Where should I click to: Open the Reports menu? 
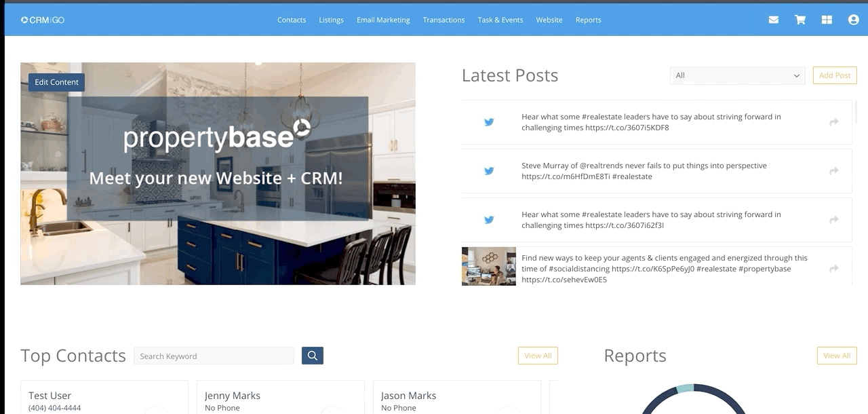point(589,20)
